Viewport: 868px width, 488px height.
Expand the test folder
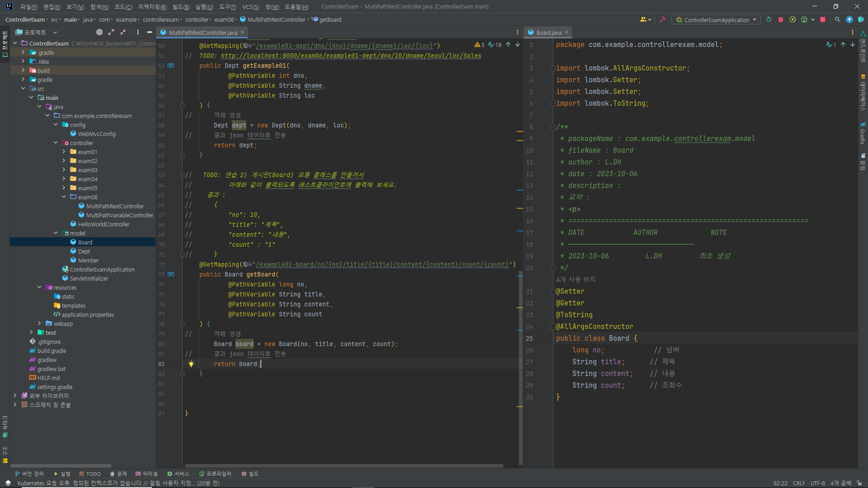click(x=31, y=333)
